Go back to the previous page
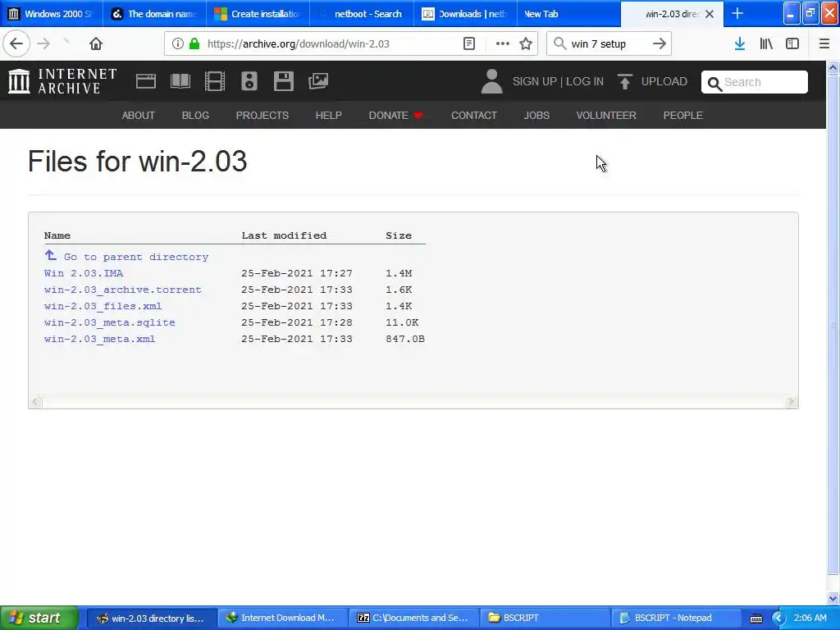 click(x=16, y=44)
